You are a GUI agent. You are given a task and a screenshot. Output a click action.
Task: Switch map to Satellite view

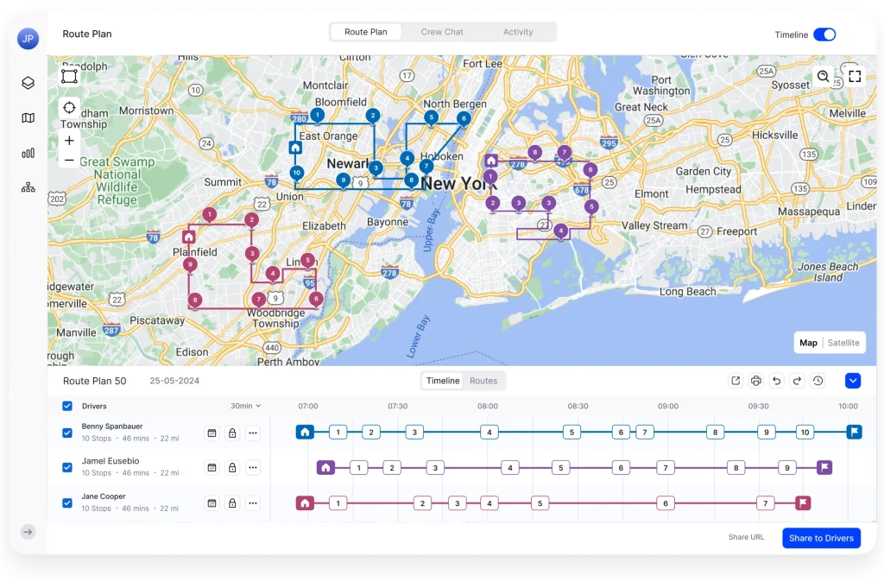point(843,343)
